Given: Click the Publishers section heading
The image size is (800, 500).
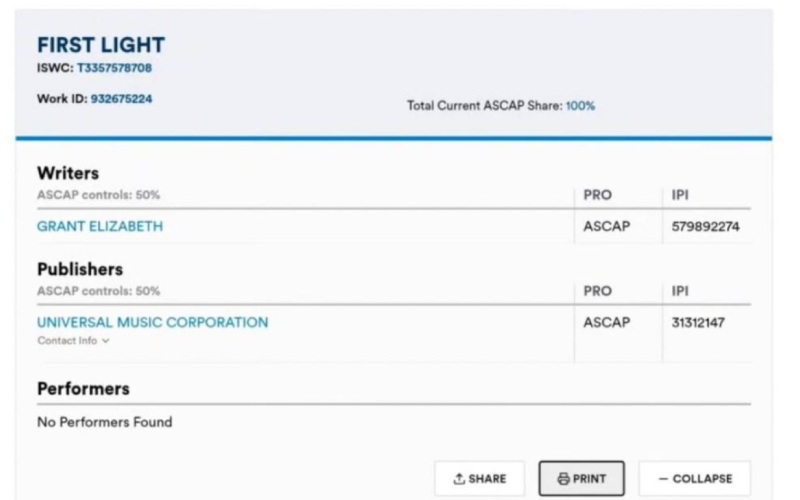Looking at the screenshot, I should pos(80,269).
